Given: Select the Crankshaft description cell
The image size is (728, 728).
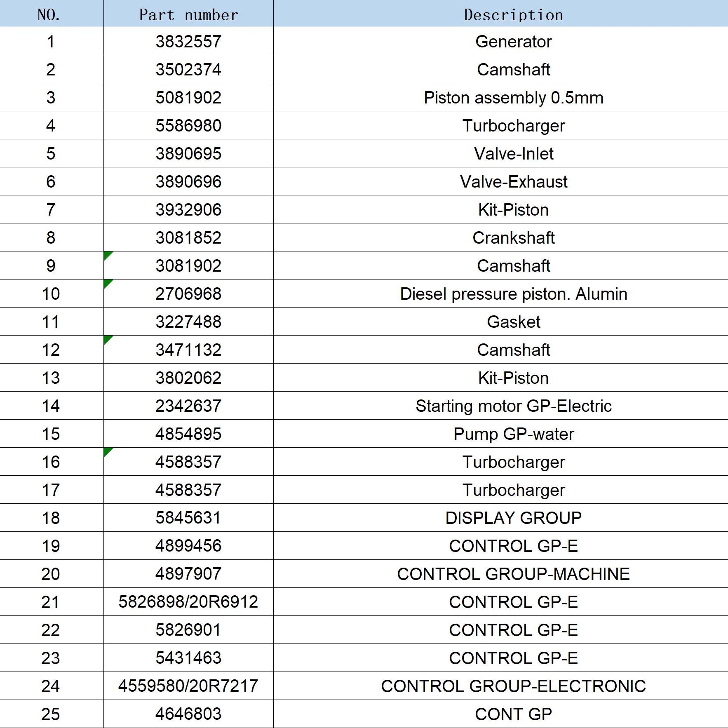Looking at the screenshot, I should 500,237.
